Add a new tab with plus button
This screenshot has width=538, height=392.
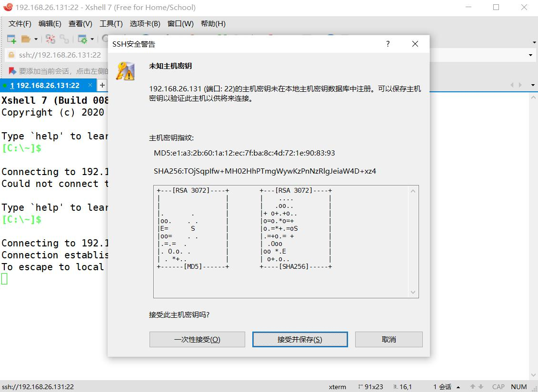102,85
